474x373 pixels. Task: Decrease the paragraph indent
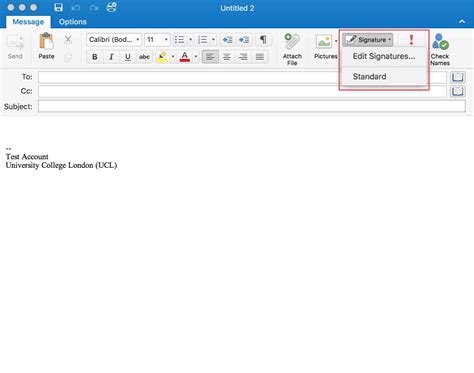(x=227, y=40)
